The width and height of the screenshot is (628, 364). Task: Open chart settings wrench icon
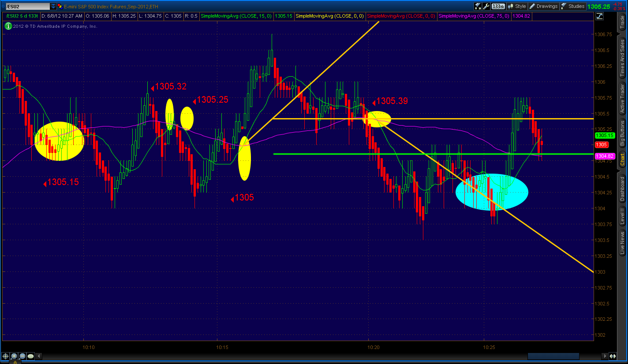486,6
